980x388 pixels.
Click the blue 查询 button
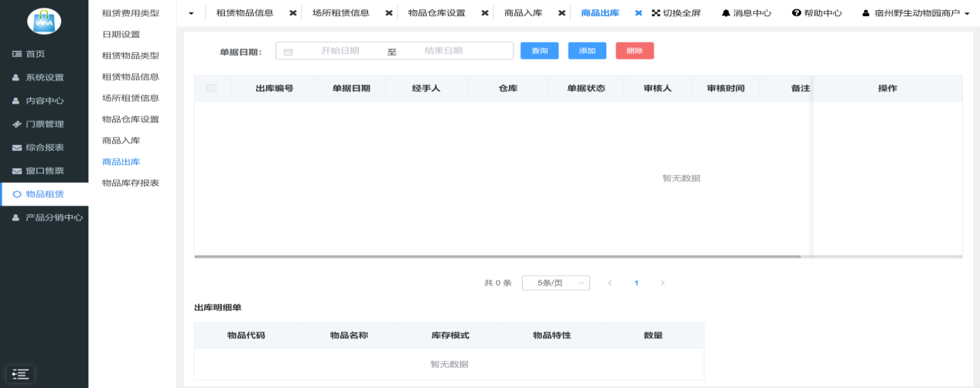pyautogui.click(x=539, y=51)
